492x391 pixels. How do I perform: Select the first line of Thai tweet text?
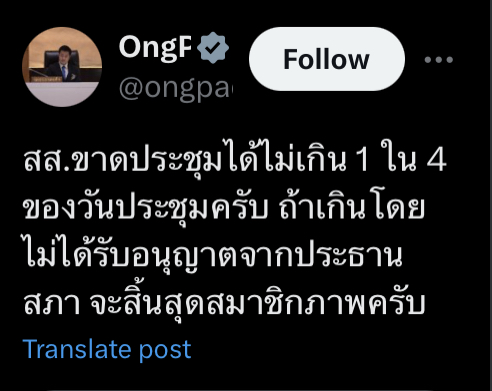point(235,159)
